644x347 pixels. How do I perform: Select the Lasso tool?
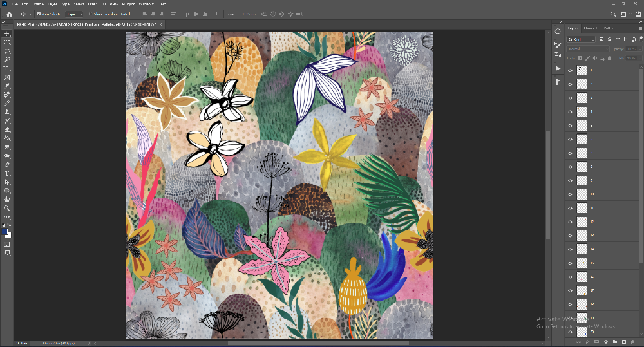click(7, 51)
